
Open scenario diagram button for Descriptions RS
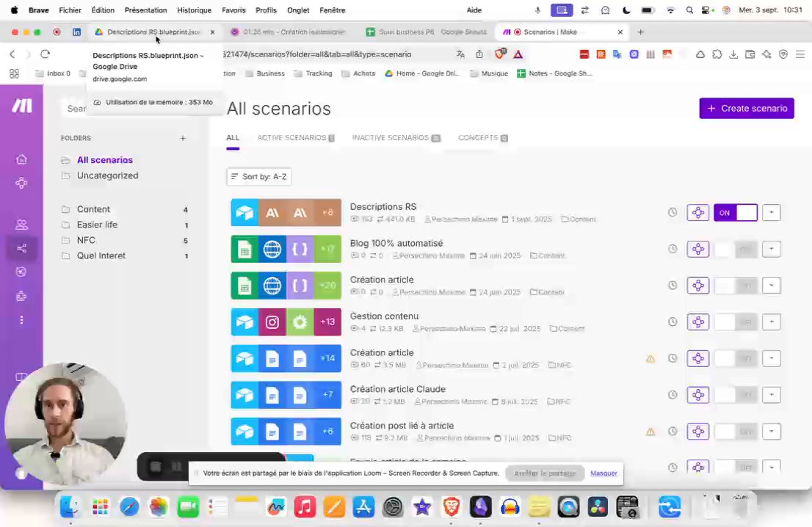(x=698, y=212)
